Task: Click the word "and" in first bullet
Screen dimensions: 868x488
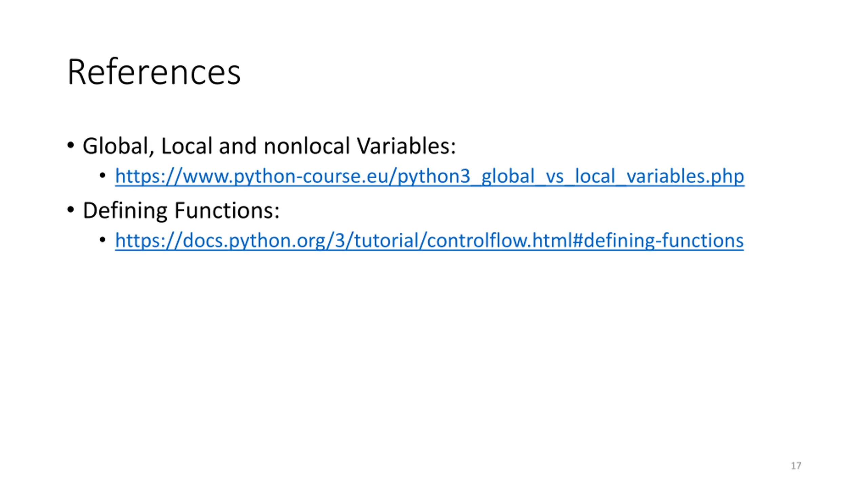Action: point(238,146)
